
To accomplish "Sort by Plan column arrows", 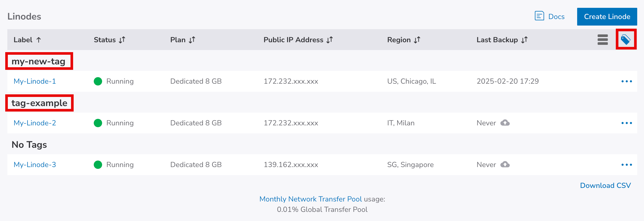I will click(x=192, y=40).
